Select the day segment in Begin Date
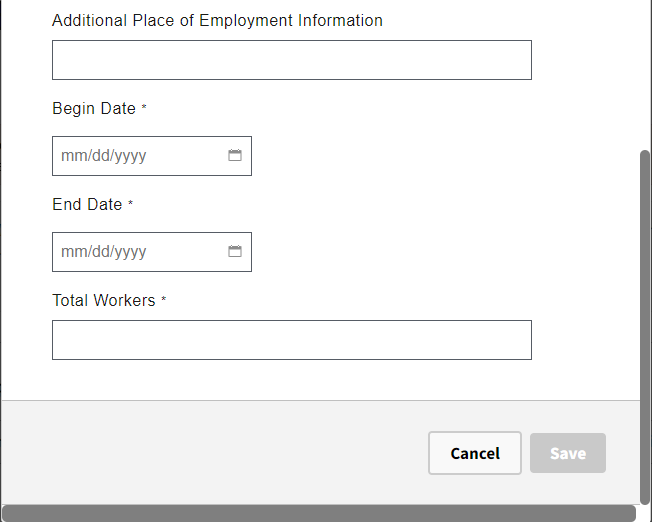652x522 pixels. 98,156
